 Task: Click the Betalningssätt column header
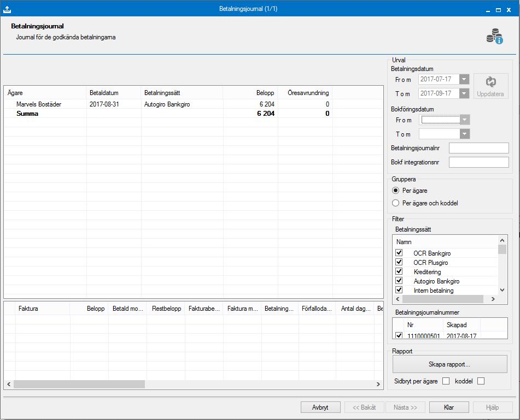[x=182, y=93]
